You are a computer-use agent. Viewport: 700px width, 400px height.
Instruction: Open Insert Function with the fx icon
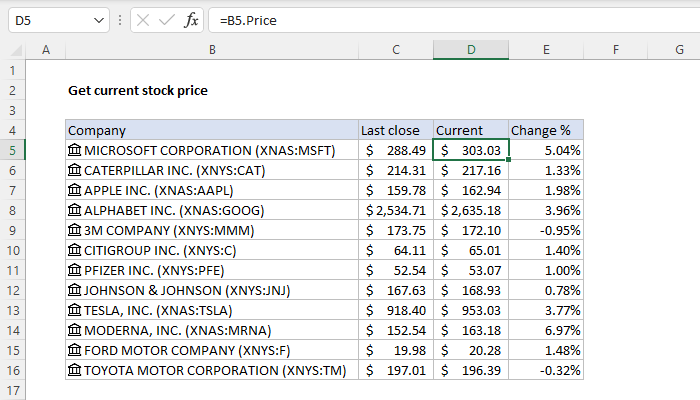(191, 20)
